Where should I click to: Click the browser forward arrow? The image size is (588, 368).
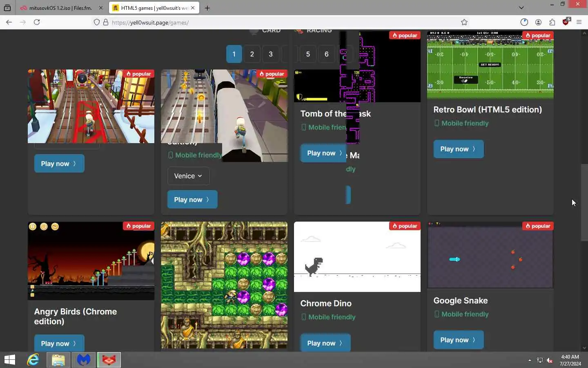click(x=23, y=22)
